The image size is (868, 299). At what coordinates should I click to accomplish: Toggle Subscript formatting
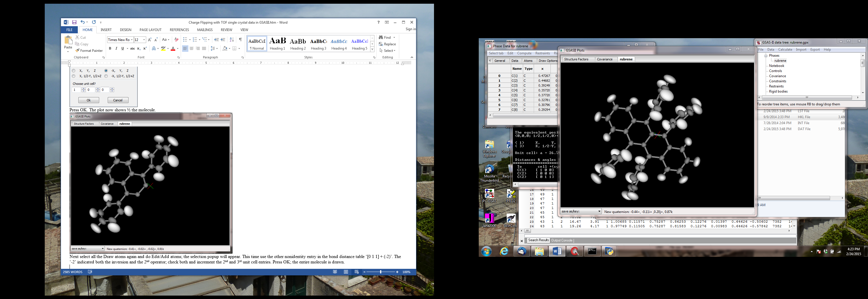coord(139,48)
